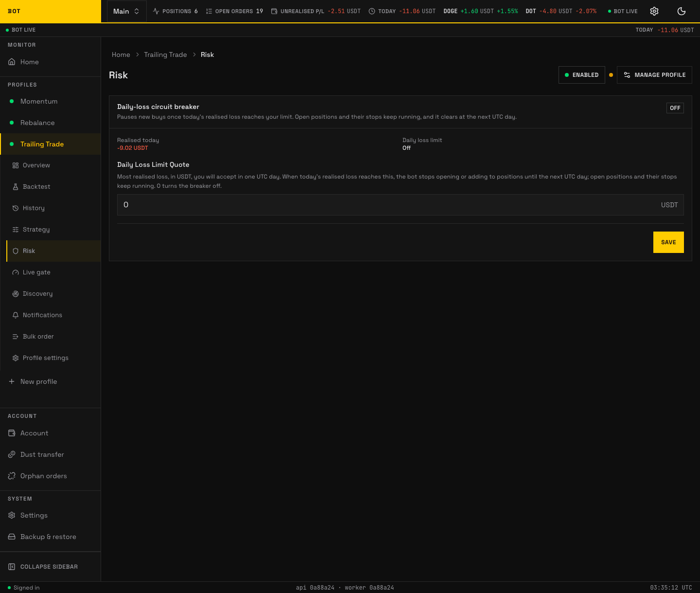This screenshot has width=700, height=593.
Task: Open Notifications page label
Action: (x=42, y=315)
